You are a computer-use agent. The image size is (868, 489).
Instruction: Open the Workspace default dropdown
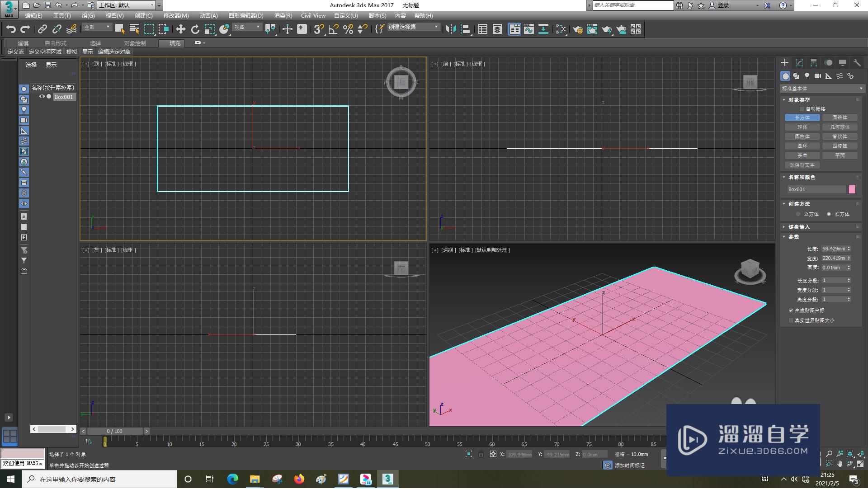[126, 5]
